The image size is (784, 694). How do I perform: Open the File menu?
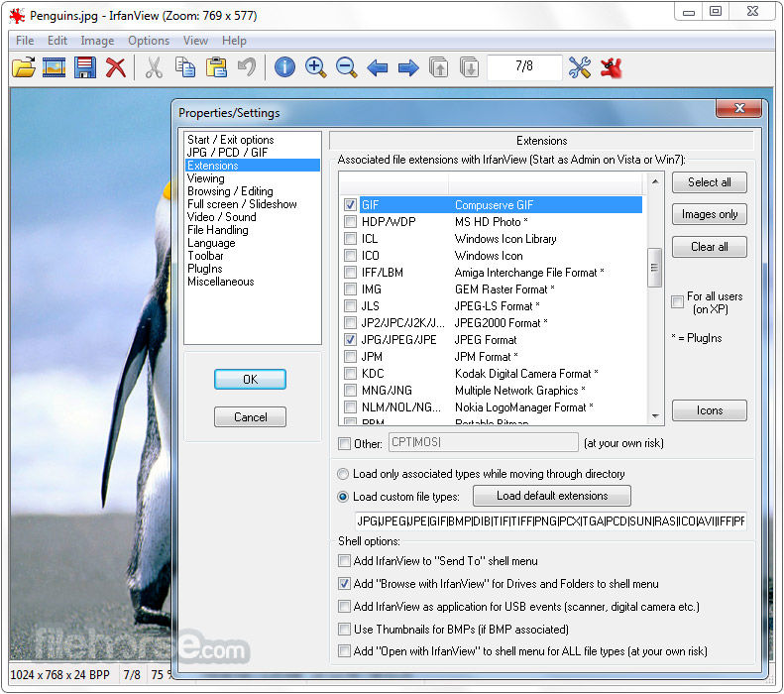click(25, 41)
